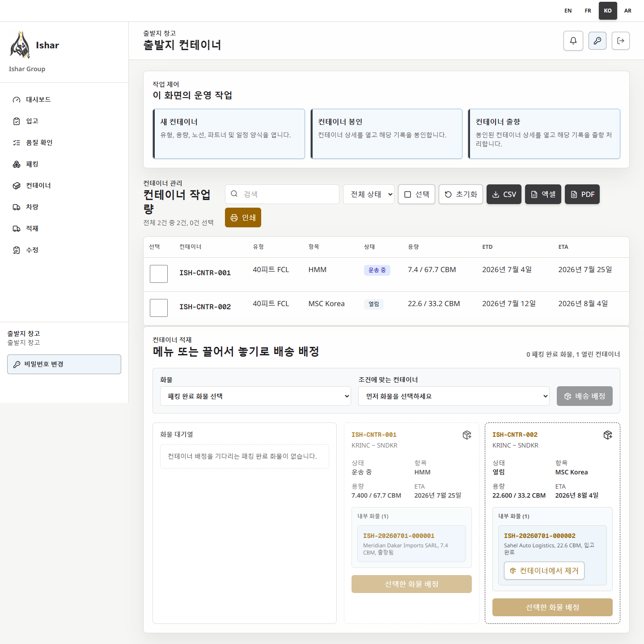
Task: Click into the 검색 input field
Action: pos(282,194)
